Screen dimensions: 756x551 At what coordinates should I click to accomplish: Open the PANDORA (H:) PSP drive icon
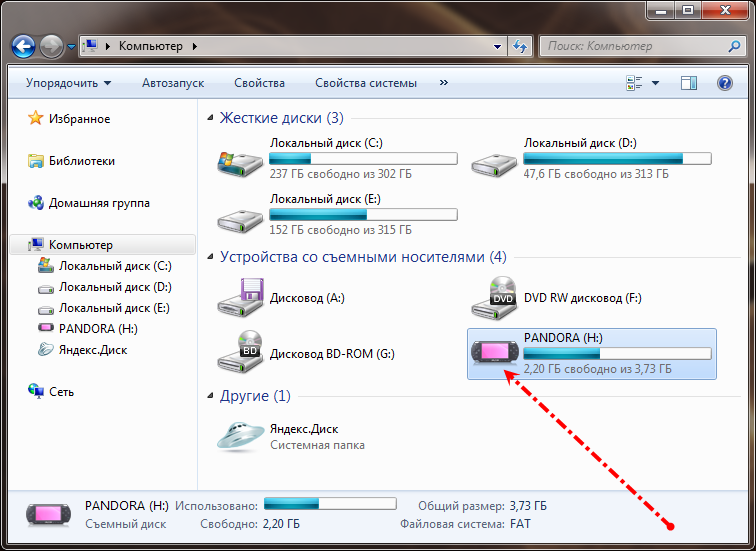(493, 354)
